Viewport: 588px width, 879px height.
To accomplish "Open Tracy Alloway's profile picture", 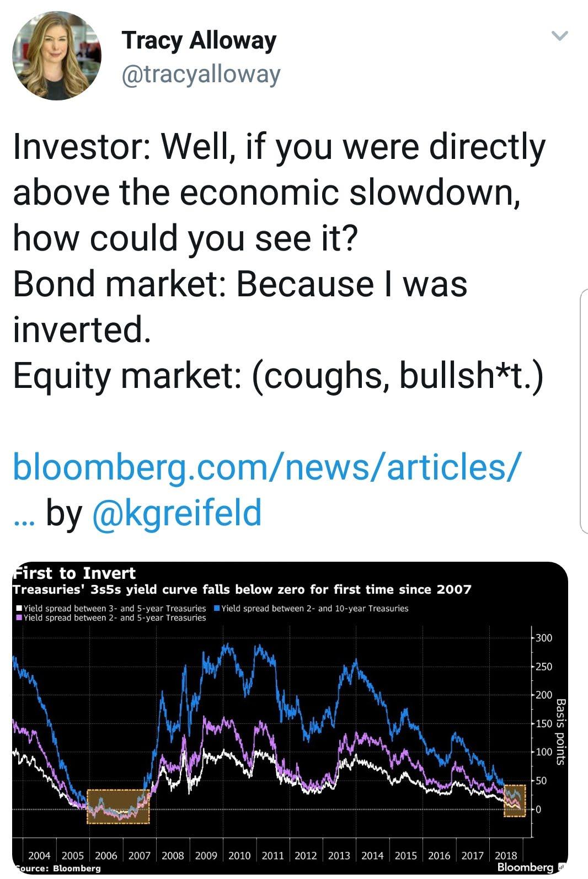I will 57,56.
